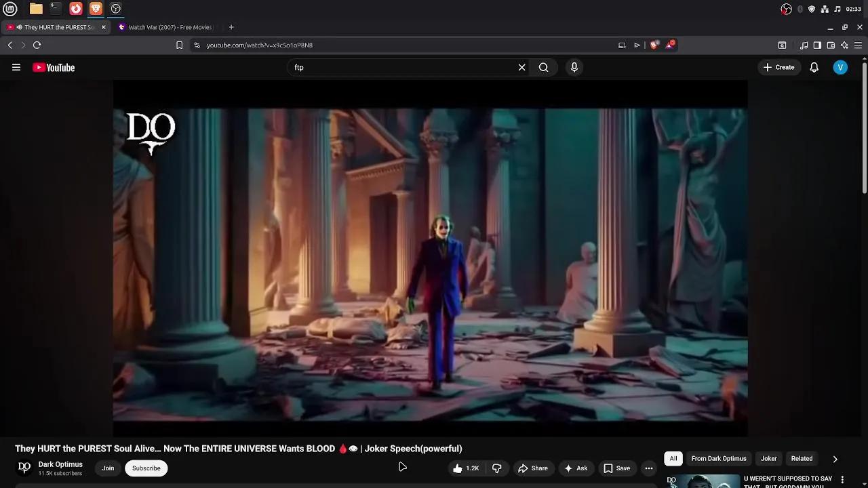Viewport: 868px width, 488px height.
Task: Open the tab search button in toolbar
Action: (x=782, y=45)
